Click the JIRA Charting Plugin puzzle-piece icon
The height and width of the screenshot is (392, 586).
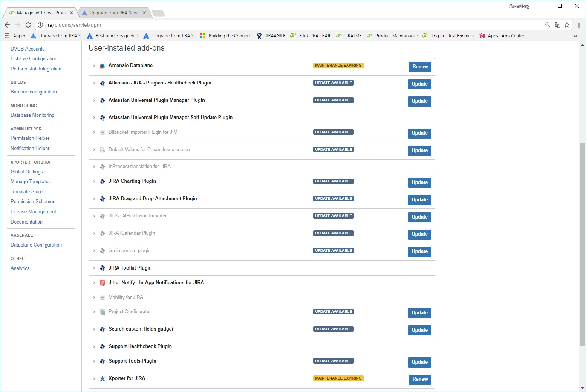pyautogui.click(x=102, y=181)
